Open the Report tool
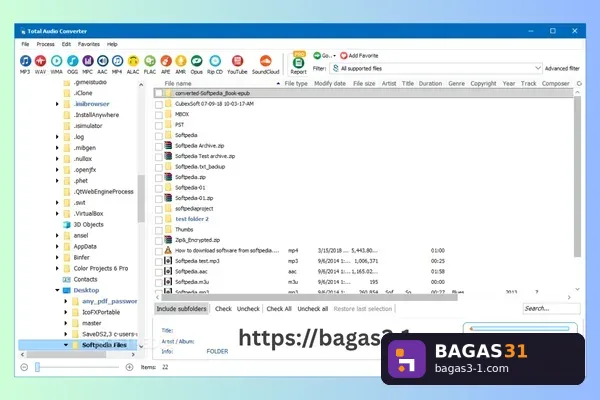This screenshot has width=600, height=400. click(298, 63)
